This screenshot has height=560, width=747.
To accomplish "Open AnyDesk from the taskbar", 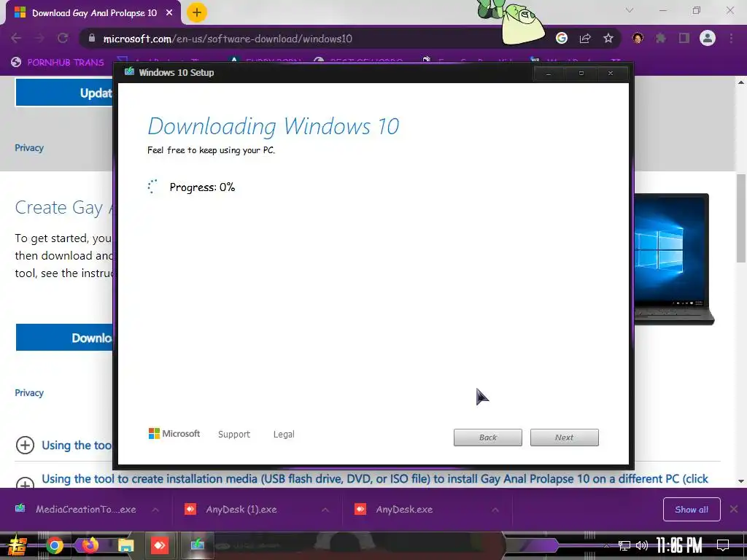I will point(160,545).
